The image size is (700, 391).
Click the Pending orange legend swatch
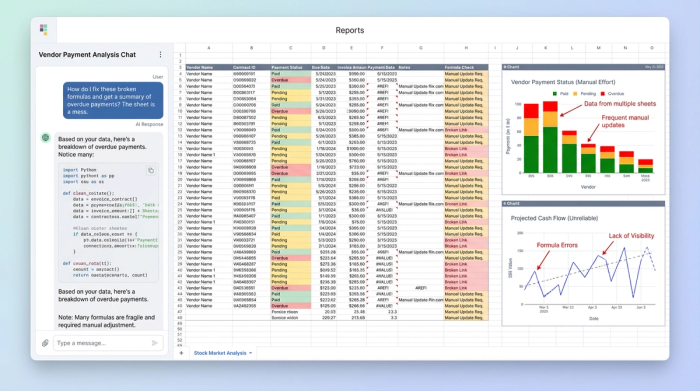575,94
